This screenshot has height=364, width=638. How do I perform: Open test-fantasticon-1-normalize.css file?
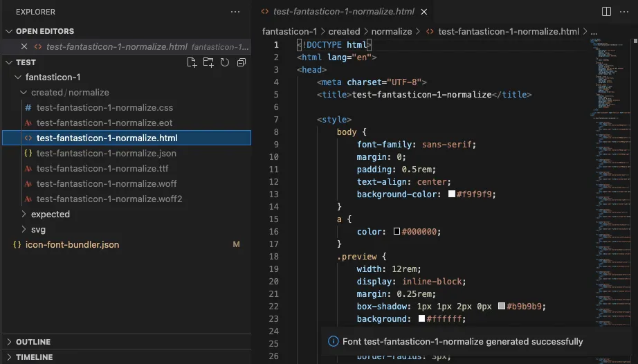[x=104, y=108]
